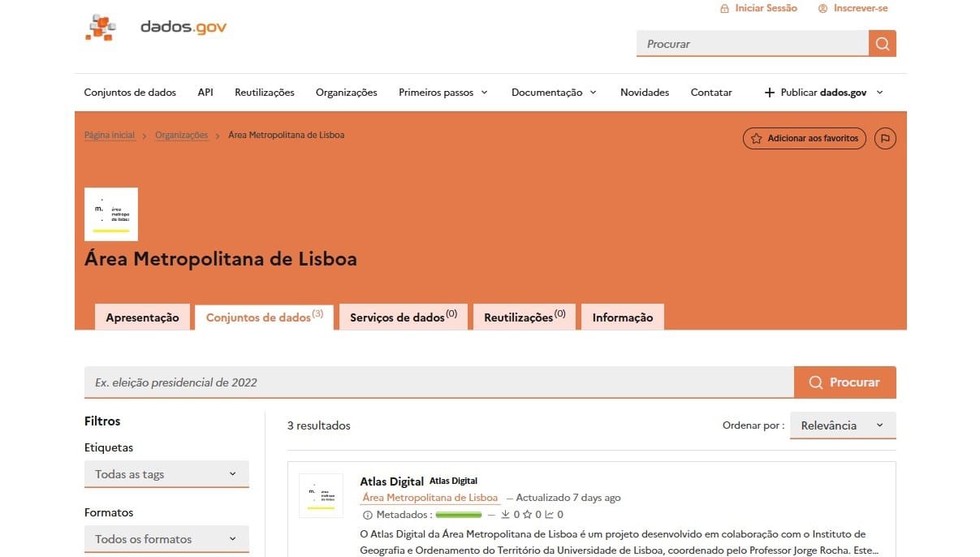Switch to the Apresentação tab
980x557 pixels.
pyautogui.click(x=142, y=317)
